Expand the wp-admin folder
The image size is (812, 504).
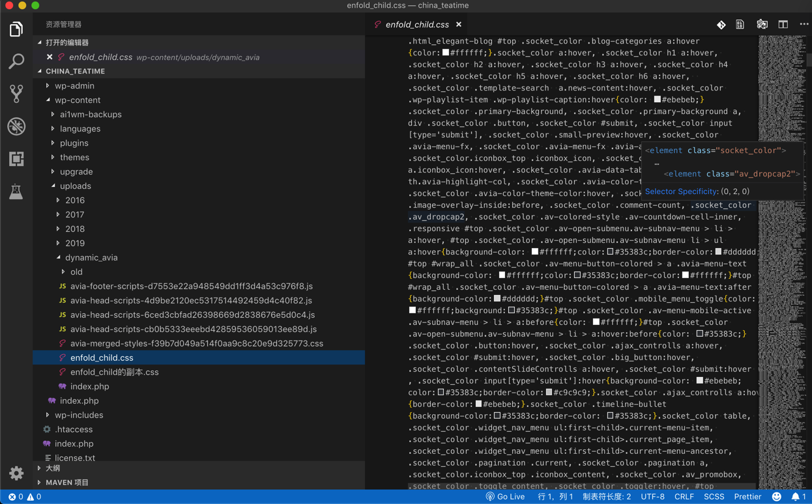[199, 86]
